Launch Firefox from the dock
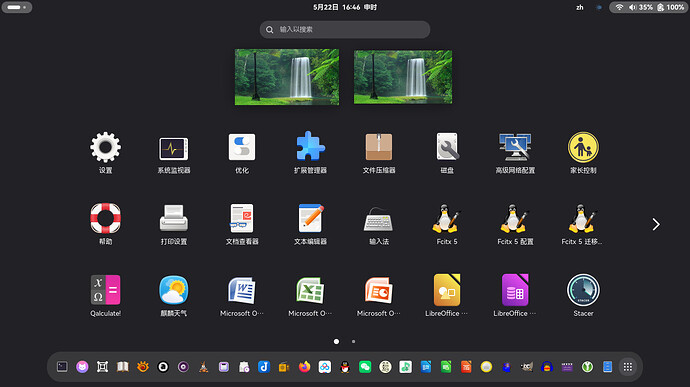 pyautogui.click(x=305, y=366)
